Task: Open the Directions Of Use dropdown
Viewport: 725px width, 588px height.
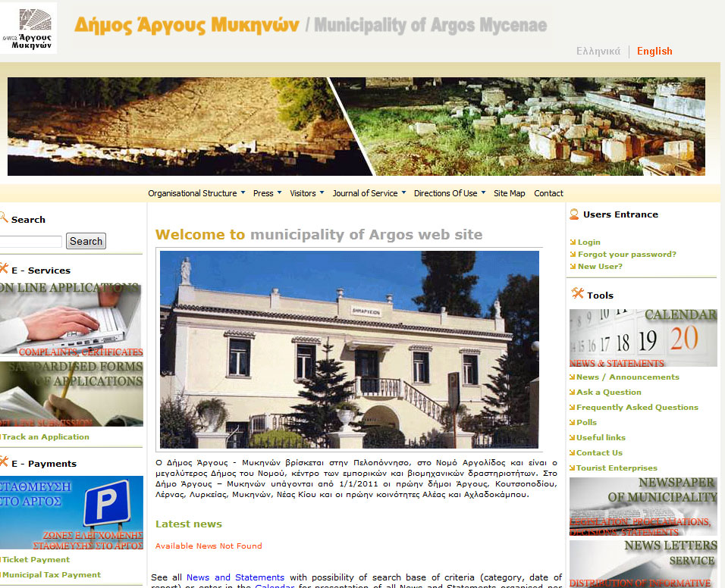Action: pos(448,193)
